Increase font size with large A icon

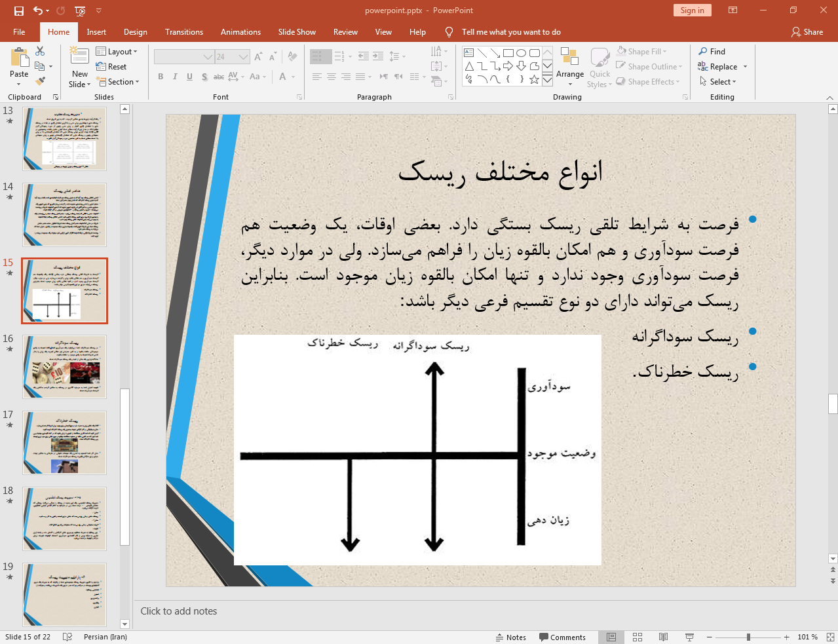click(258, 57)
